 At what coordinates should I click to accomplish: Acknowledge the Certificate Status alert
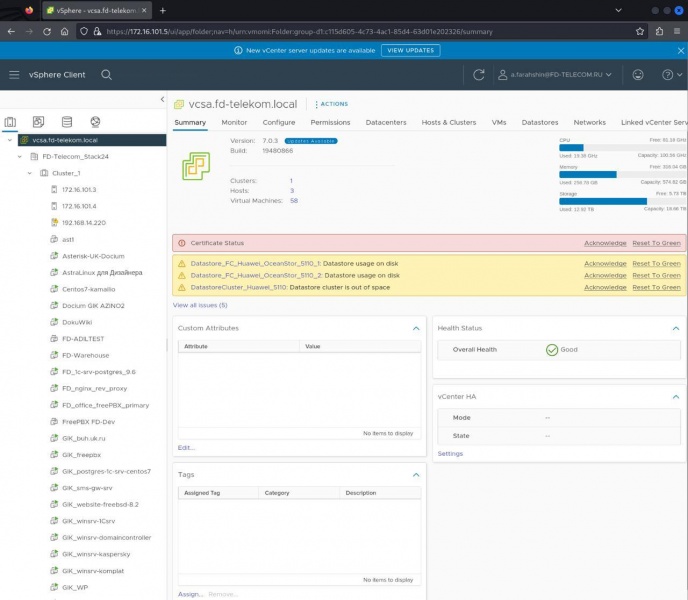click(605, 243)
